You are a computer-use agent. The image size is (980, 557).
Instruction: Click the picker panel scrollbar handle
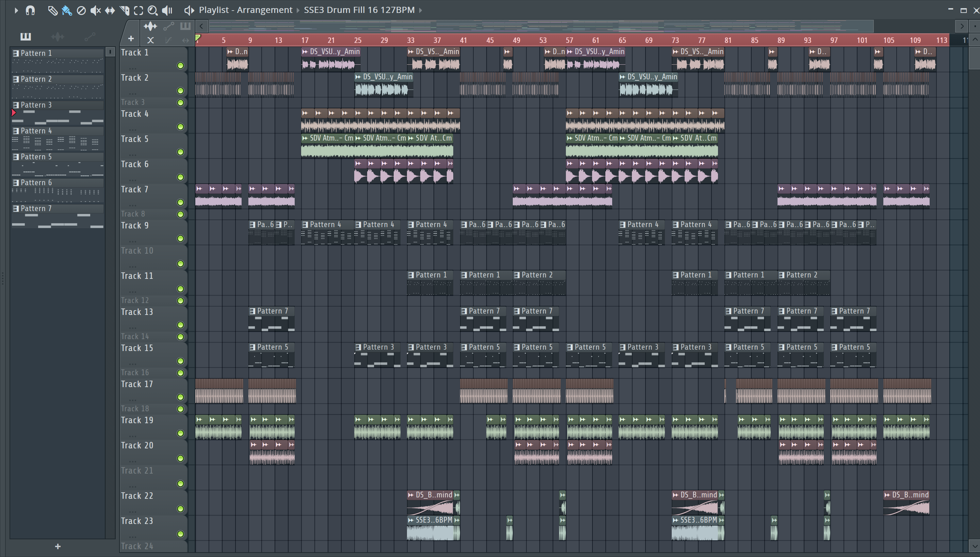(110, 52)
